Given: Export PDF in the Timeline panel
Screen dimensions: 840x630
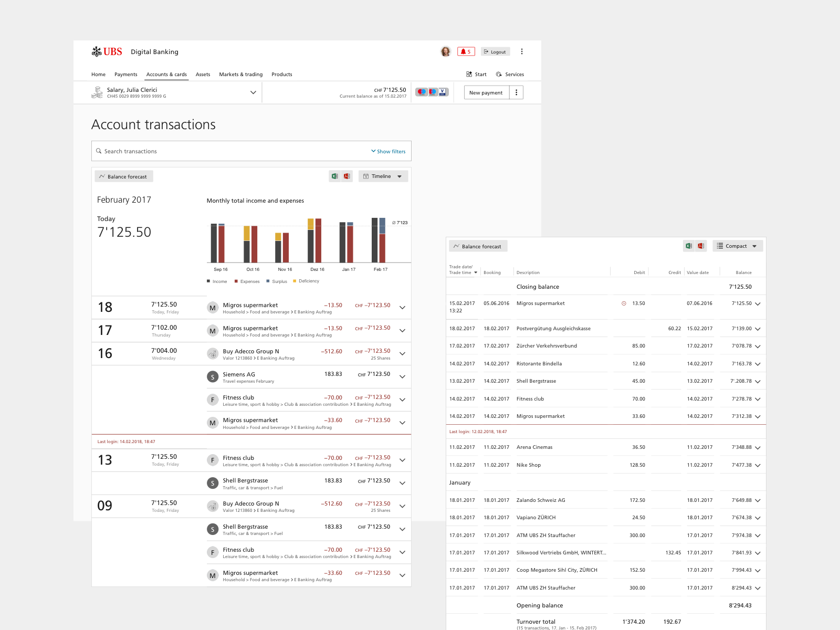Looking at the screenshot, I should [x=347, y=176].
